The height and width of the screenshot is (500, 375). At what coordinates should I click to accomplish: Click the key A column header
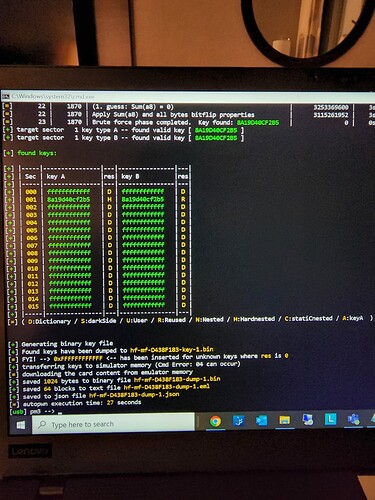pyautogui.click(x=56, y=176)
